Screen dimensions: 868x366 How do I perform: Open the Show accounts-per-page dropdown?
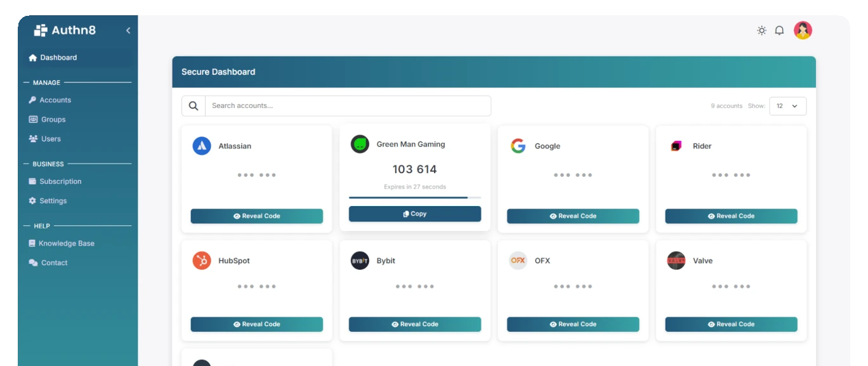(x=787, y=106)
